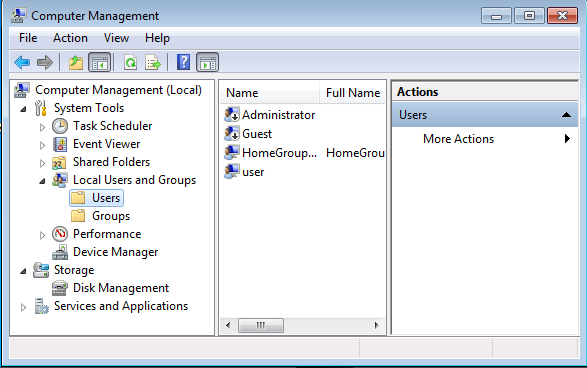Click the horizontal scrollbar thumb
This screenshot has width=587, height=368.
click(261, 325)
